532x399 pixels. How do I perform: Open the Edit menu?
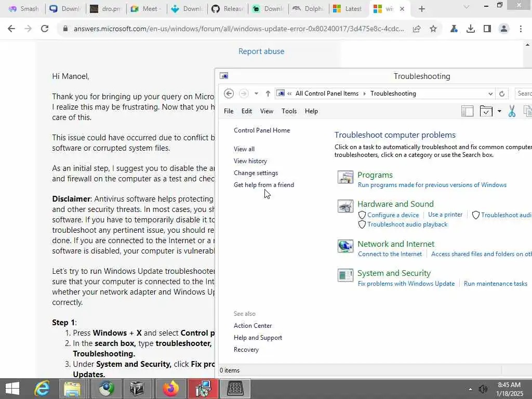click(x=247, y=111)
